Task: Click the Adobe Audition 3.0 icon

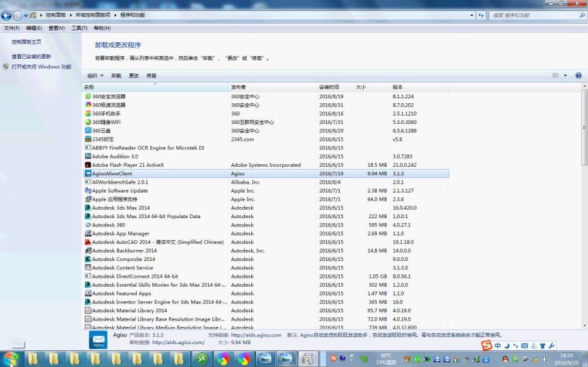Action: [x=88, y=156]
